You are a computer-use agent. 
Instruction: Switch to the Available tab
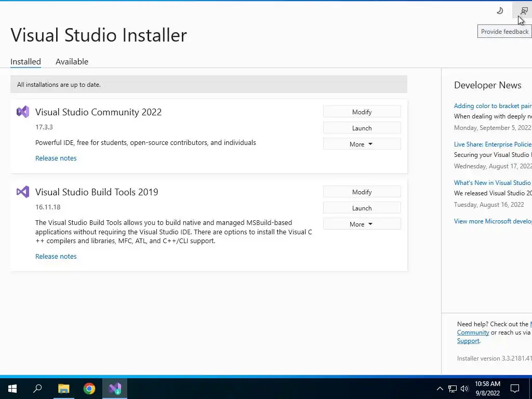[72, 61]
